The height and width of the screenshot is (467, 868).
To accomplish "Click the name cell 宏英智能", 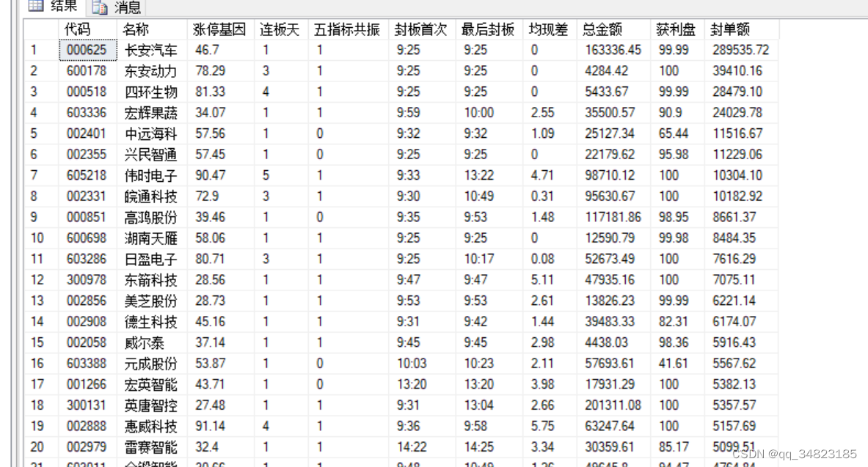I will pyautogui.click(x=152, y=385).
